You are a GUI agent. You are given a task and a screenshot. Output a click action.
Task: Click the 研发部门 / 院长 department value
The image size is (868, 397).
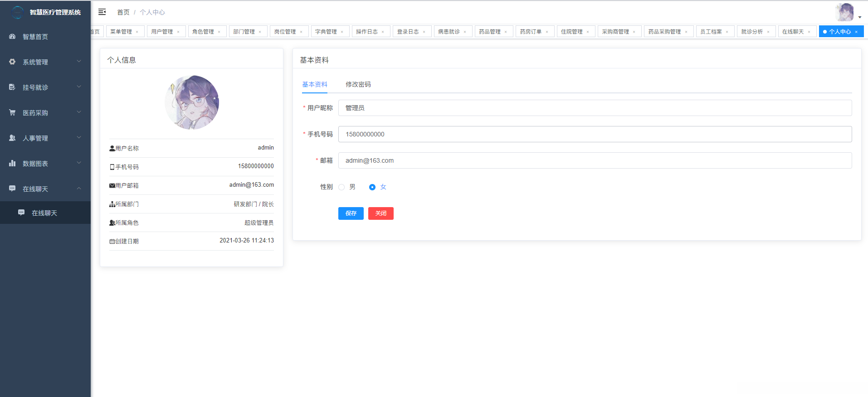pos(254,204)
